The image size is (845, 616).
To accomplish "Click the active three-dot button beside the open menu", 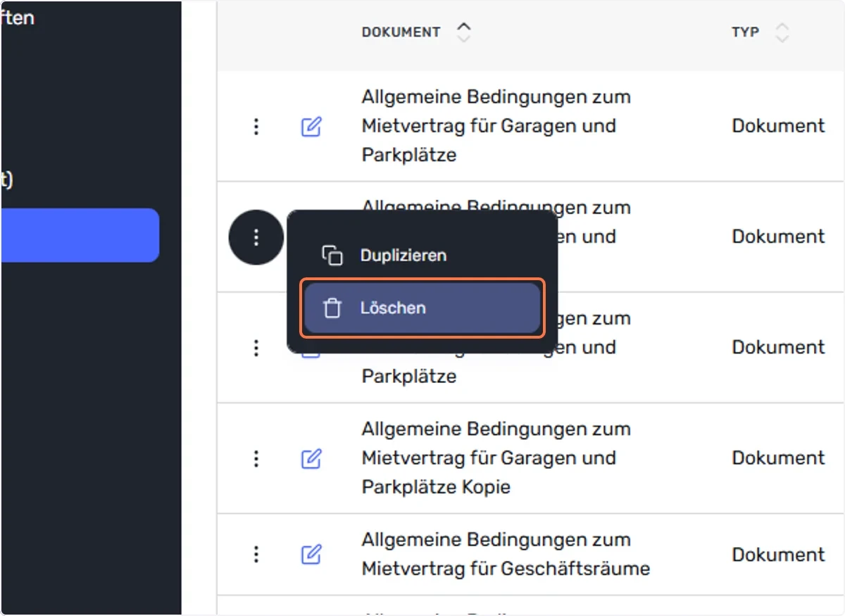I will [256, 237].
